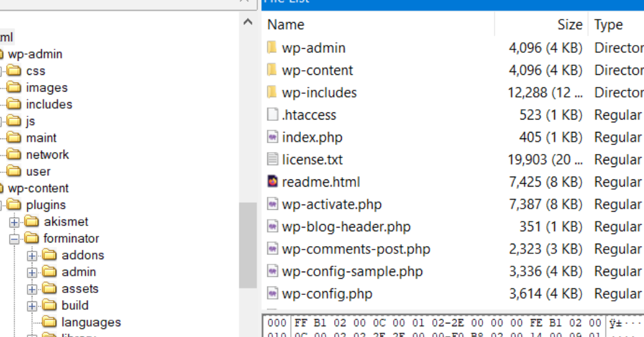Viewport: 644px width, 337px height.
Task: Click the addons folder icon in tree
Action: coord(49,255)
